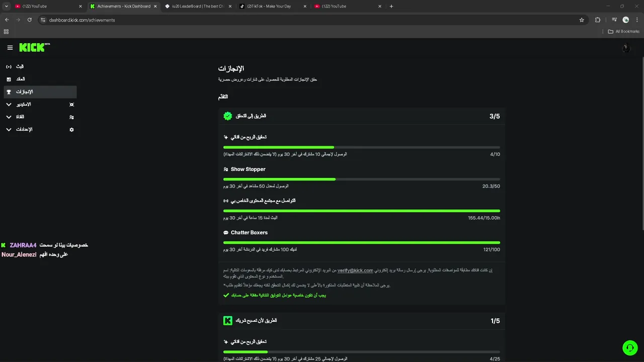Go back with the browser back arrow

click(7, 20)
